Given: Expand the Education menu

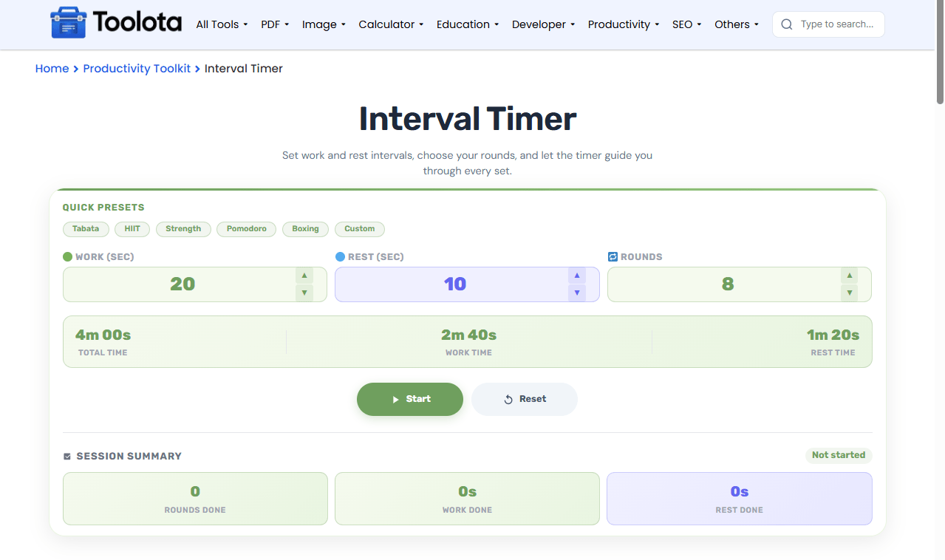Looking at the screenshot, I should tap(468, 24).
